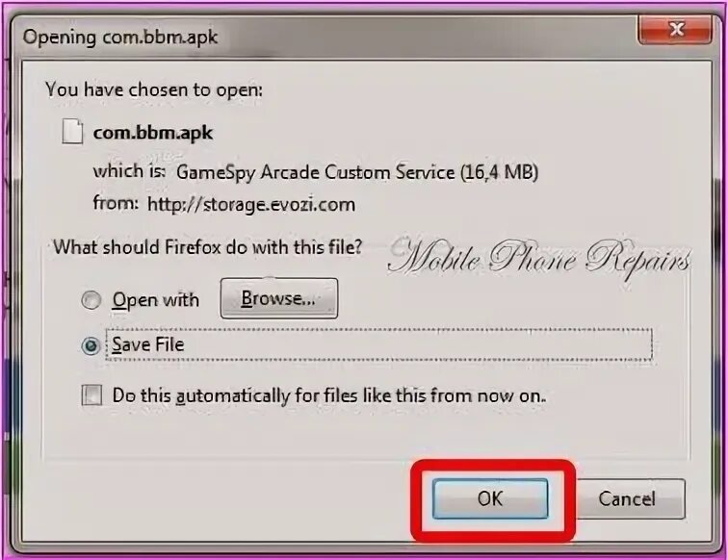Click the Mobile Phone Repairs watermark
The image size is (728, 560).
[x=539, y=258]
